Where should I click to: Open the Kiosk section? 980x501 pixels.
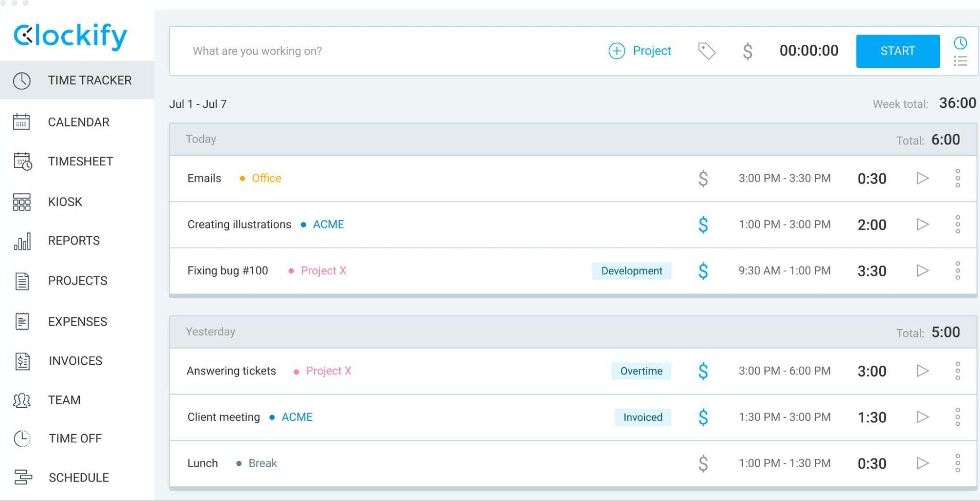[x=65, y=202]
